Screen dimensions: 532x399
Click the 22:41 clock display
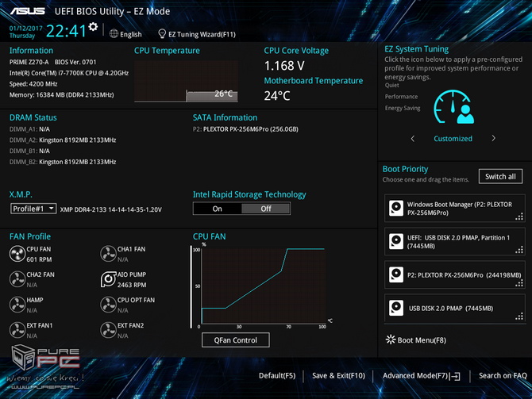(66, 31)
